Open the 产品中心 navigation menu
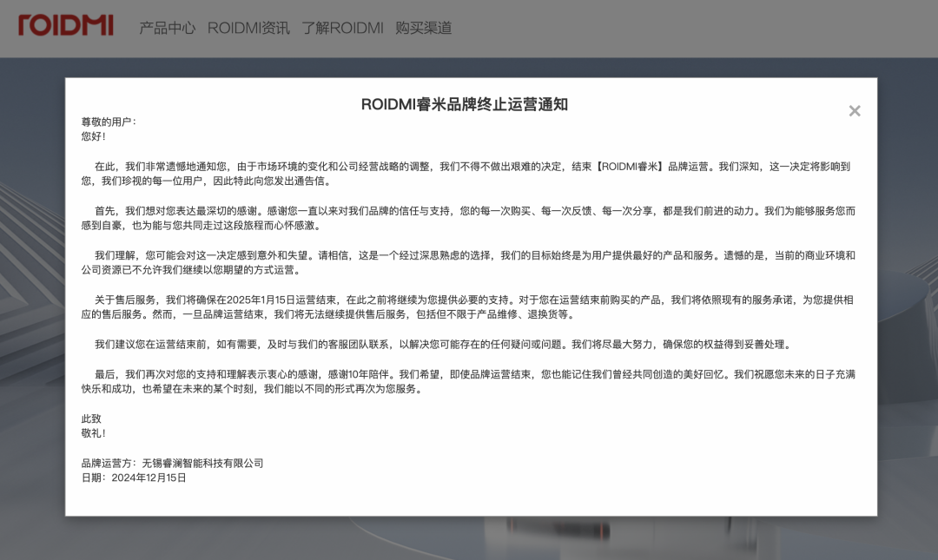 pyautogui.click(x=168, y=28)
